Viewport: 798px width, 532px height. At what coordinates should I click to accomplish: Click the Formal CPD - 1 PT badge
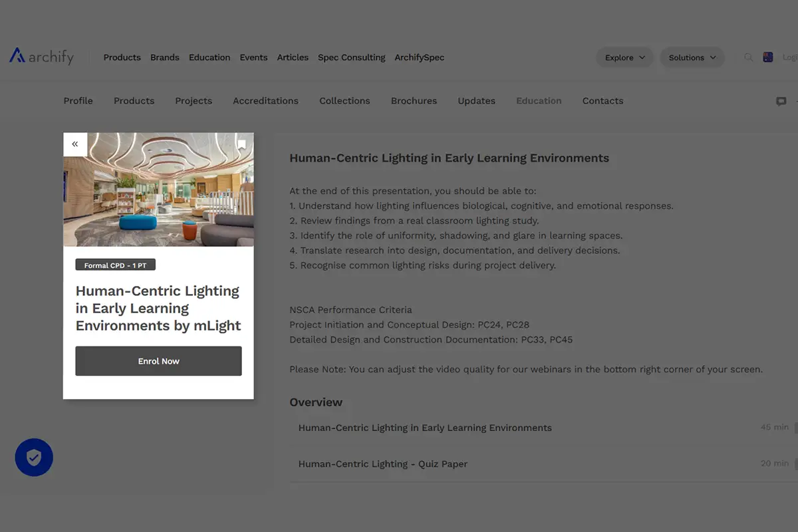[x=115, y=265]
